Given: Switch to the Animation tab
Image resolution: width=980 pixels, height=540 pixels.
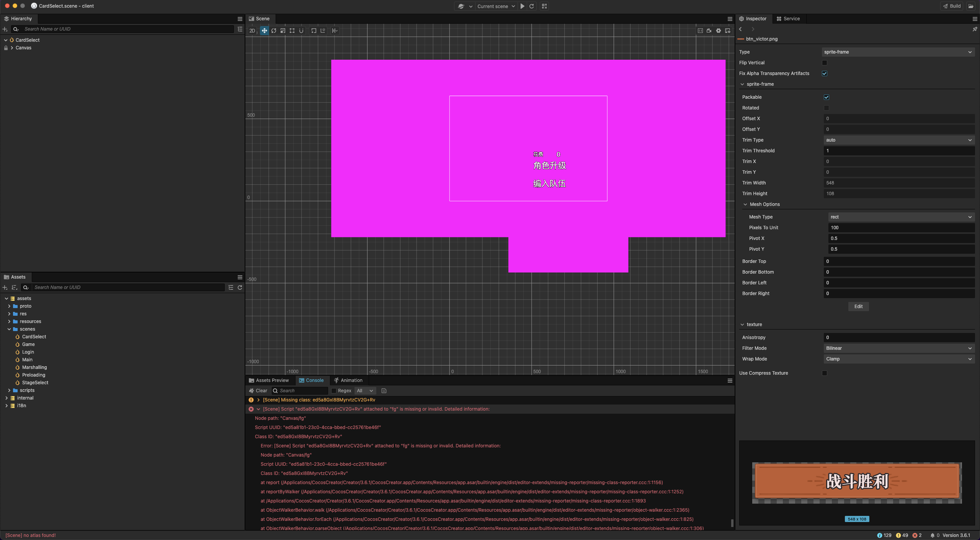Looking at the screenshot, I should [x=348, y=380].
